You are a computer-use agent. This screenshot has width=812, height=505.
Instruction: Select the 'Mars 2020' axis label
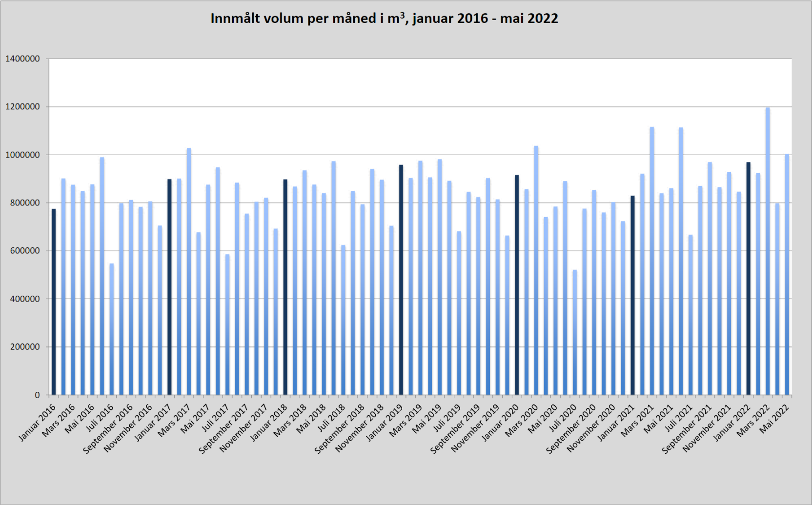point(521,421)
